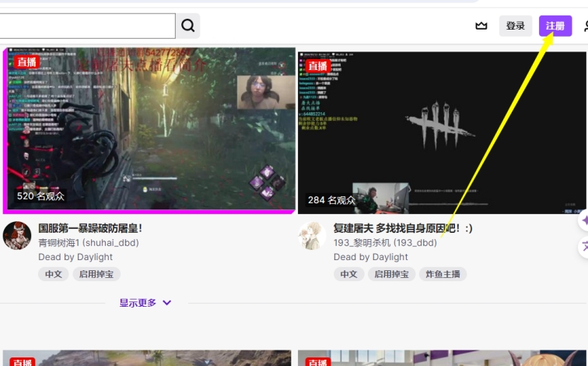
Task: Open 青铜树海1 channel avatar
Action: [x=17, y=235]
